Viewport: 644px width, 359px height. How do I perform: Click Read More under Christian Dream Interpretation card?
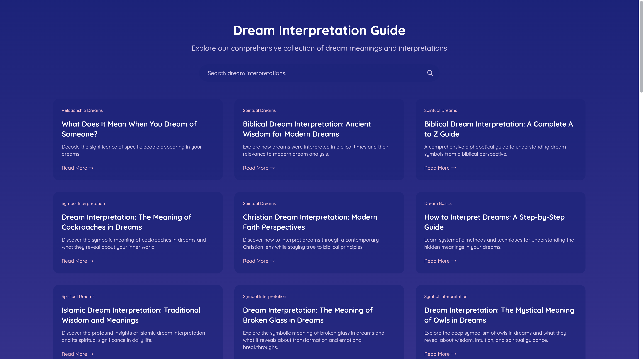point(259,261)
